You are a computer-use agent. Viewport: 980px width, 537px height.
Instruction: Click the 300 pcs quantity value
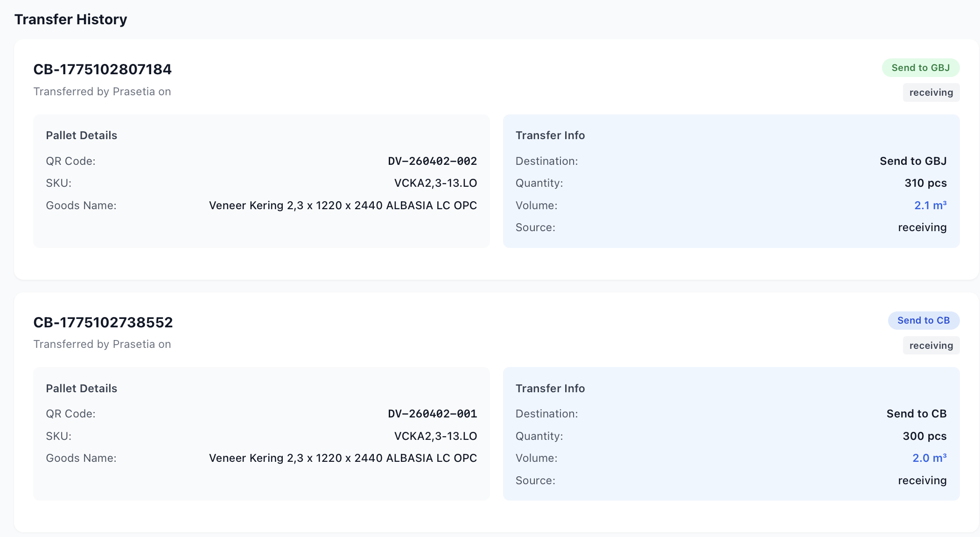coord(924,436)
